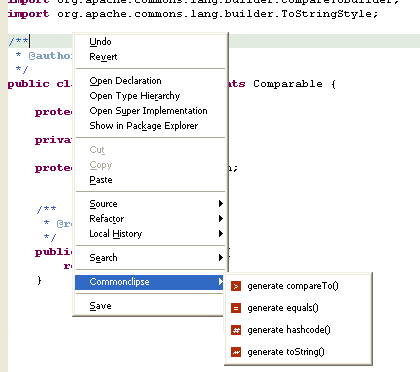Select generate toString() text entry
Viewport: 420px width, 372px height.
286,352
